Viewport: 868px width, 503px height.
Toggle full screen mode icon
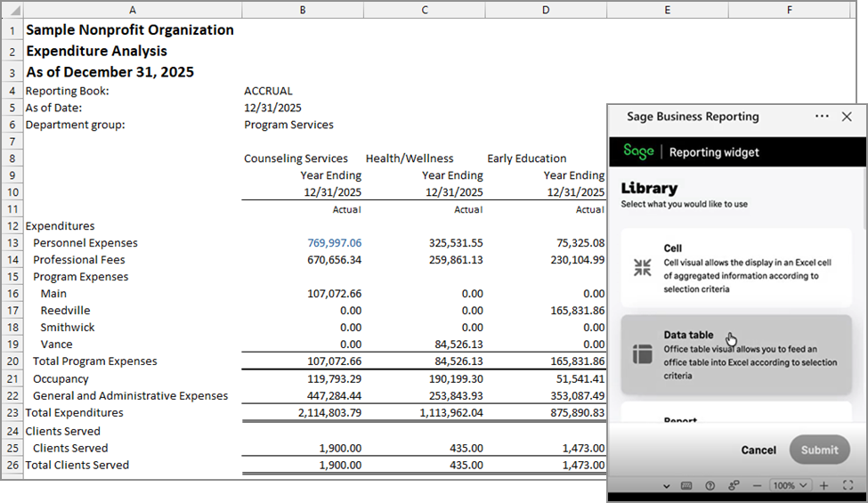coord(848,485)
